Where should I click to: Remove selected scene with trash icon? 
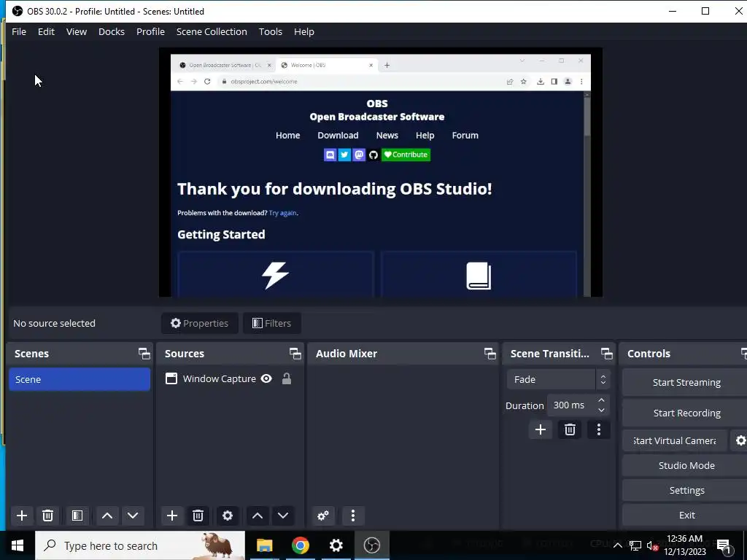[x=47, y=516]
